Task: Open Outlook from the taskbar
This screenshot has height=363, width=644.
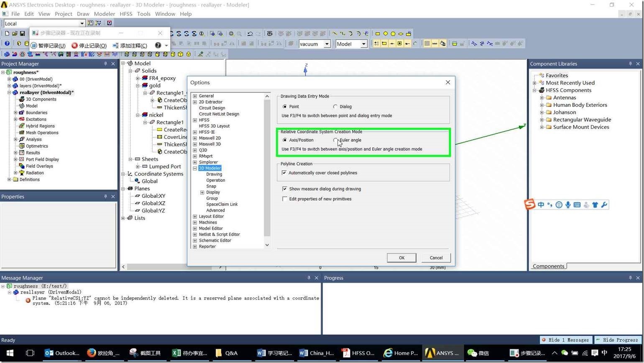Action: (x=62, y=353)
